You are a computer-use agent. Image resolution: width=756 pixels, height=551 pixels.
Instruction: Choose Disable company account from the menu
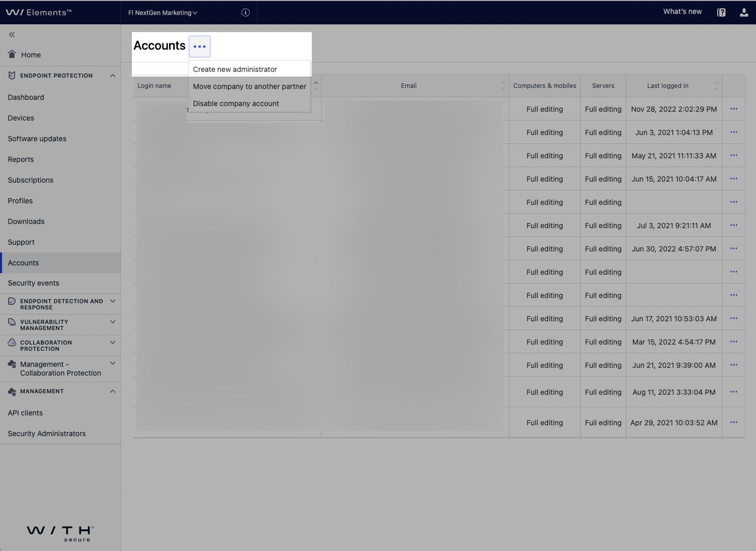(236, 103)
